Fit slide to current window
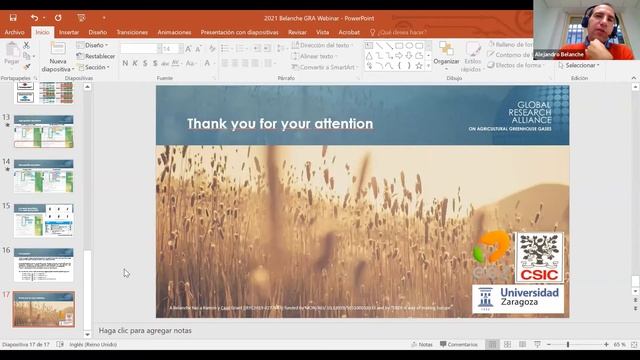Image resolution: width=640 pixels, height=360 pixels. (634, 344)
